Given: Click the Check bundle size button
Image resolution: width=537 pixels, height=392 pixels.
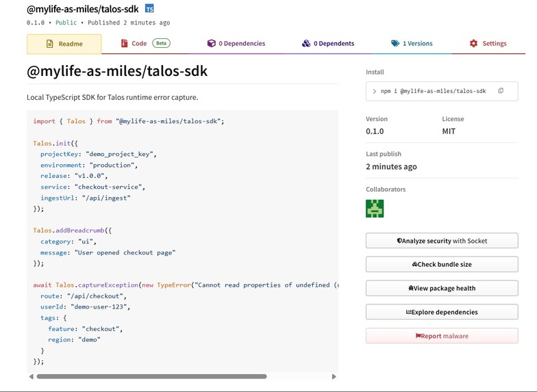Looking at the screenshot, I should (442, 264).
